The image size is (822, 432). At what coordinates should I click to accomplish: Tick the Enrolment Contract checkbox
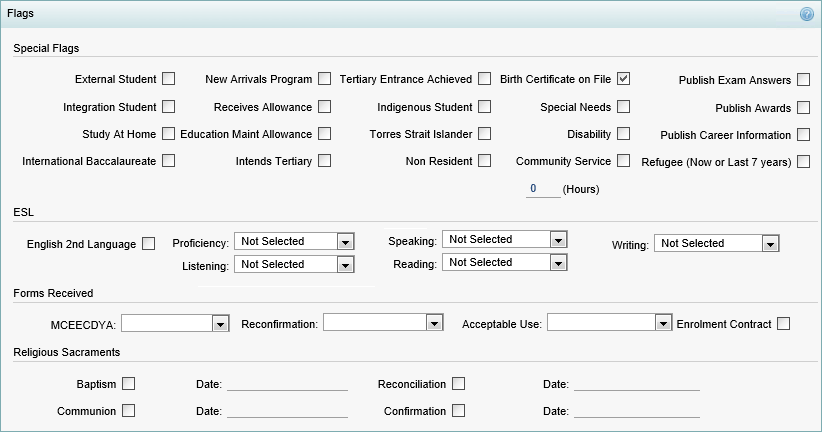[783, 323]
